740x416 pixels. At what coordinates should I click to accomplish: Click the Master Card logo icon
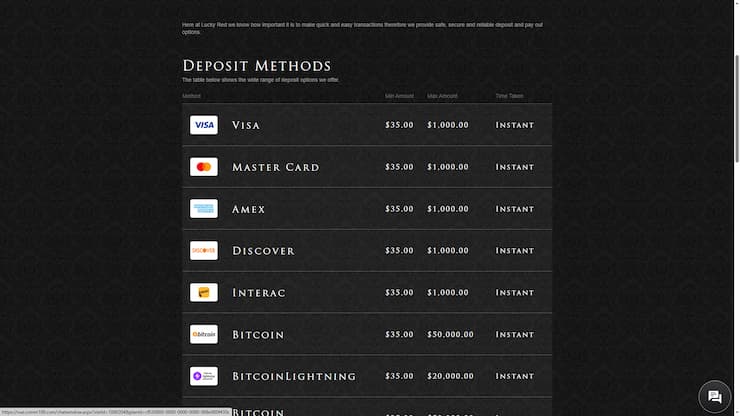[204, 167]
